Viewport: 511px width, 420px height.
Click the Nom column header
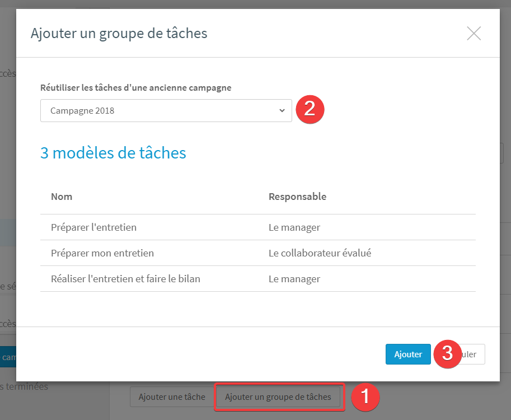[x=62, y=197]
